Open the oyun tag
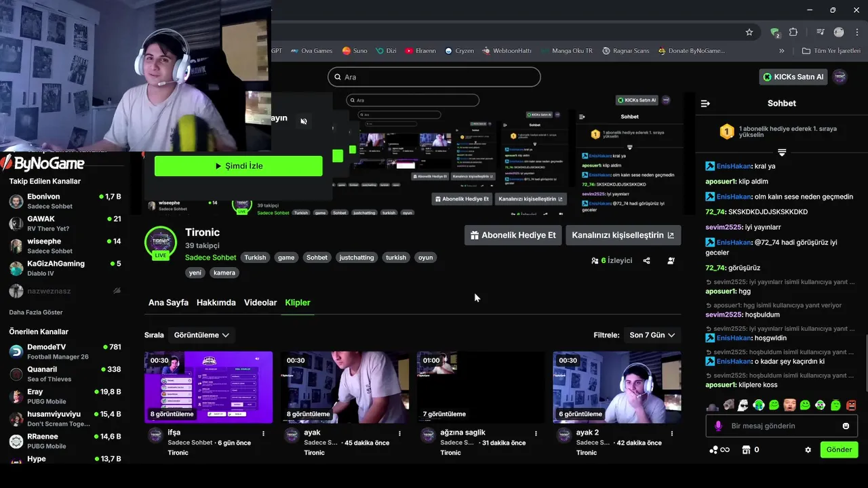Screen dimensions: 868x488 point(425,258)
